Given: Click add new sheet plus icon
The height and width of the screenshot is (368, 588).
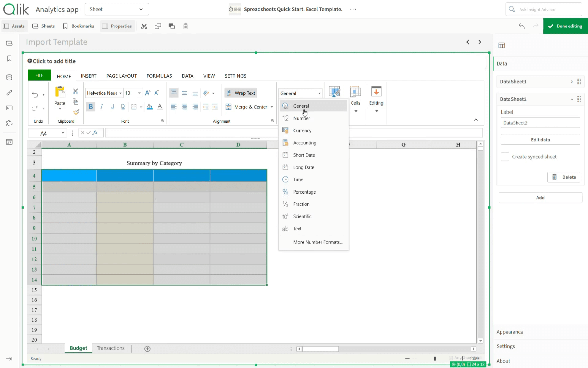Looking at the screenshot, I should click(x=147, y=349).
